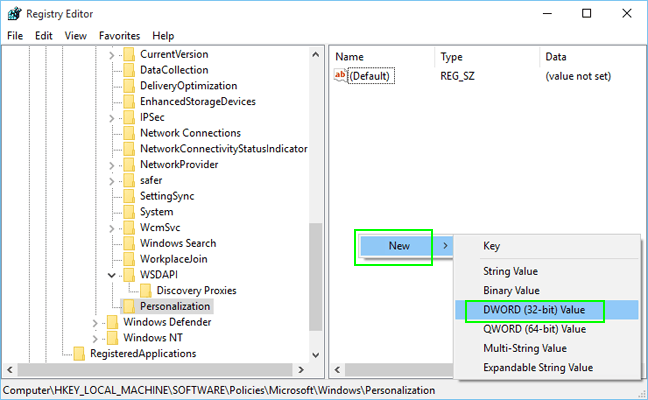Expand the CurrentVersion tree node
The height and width of the screenshot is (400, 648).
coord(112,54)
